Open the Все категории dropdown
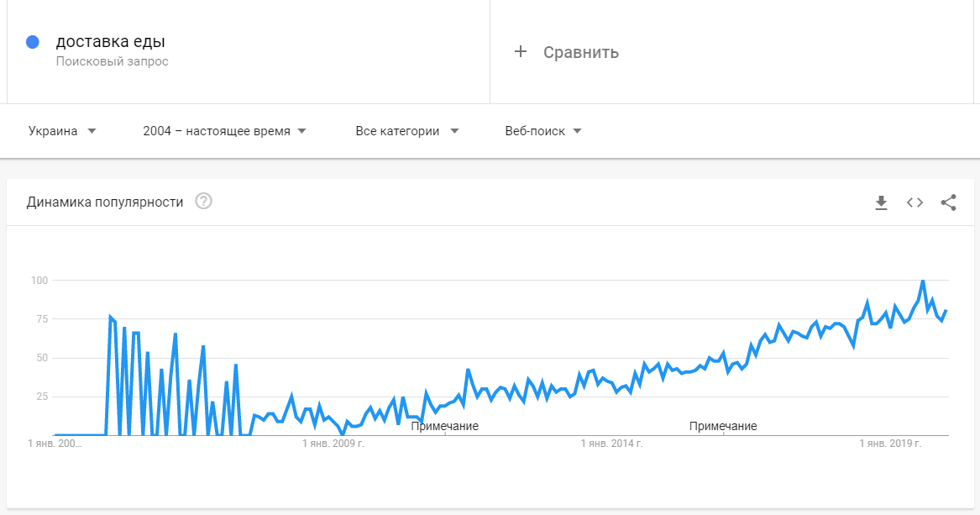 click(x=407, y=131)
